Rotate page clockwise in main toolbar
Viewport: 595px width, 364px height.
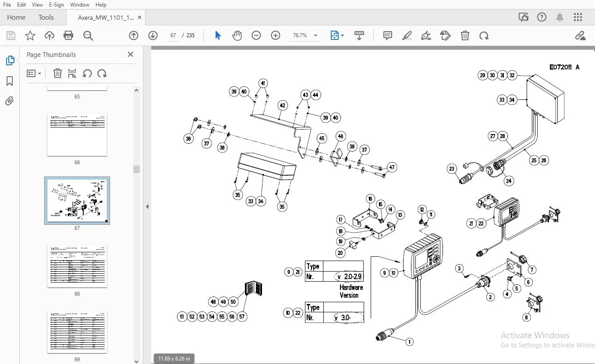pos(484,35)
